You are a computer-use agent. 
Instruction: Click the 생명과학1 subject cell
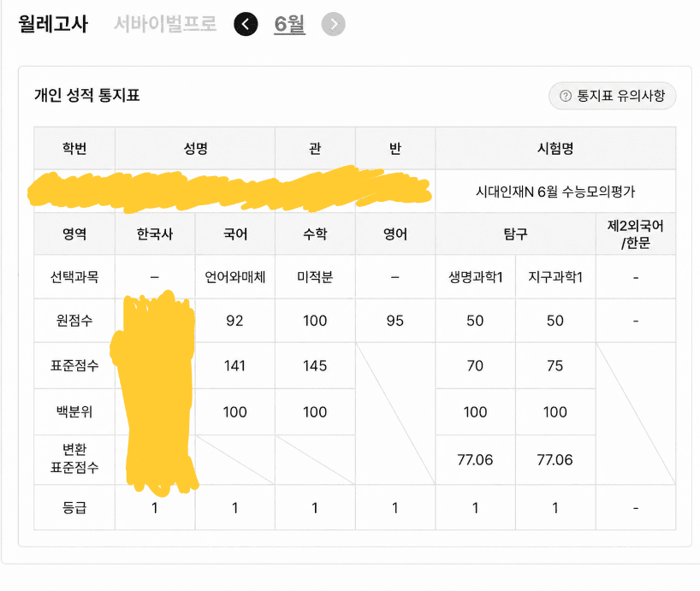476,277
